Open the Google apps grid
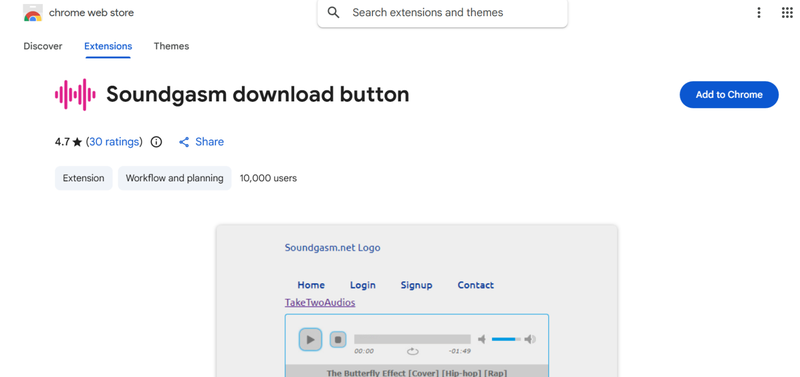The width and height of the screenshot is (800, 377). tap(787, 13)
